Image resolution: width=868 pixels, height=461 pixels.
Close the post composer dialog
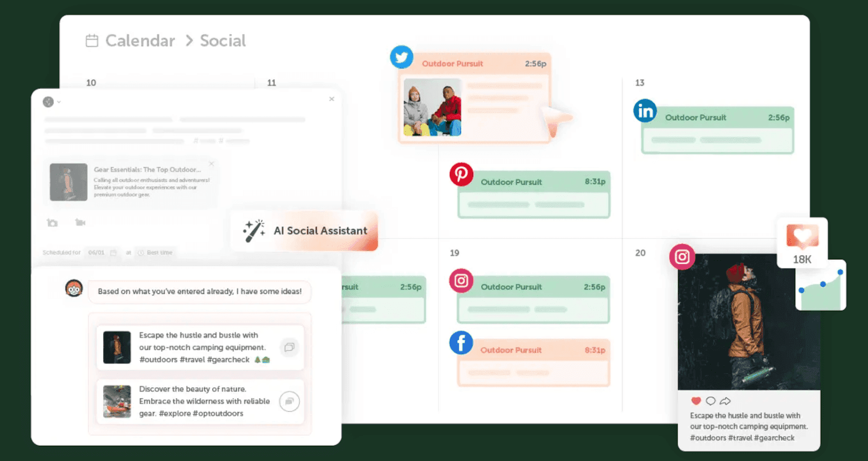(x=331, y=99)
